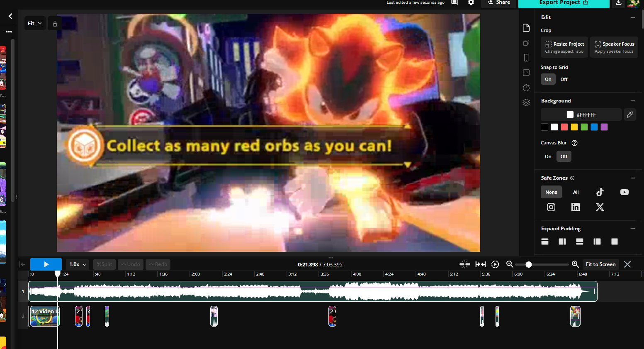
Task: Open the 1.0x playback speed dropdown
Action: coord(78,264)
